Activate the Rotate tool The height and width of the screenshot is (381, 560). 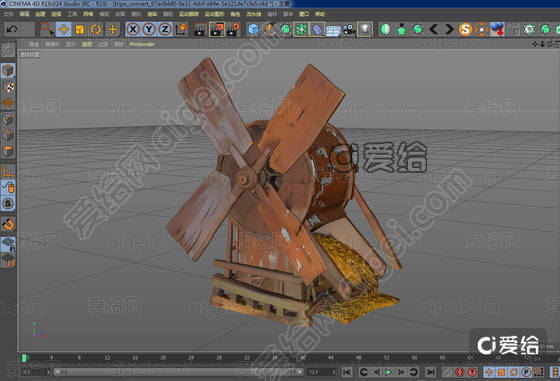96,29
